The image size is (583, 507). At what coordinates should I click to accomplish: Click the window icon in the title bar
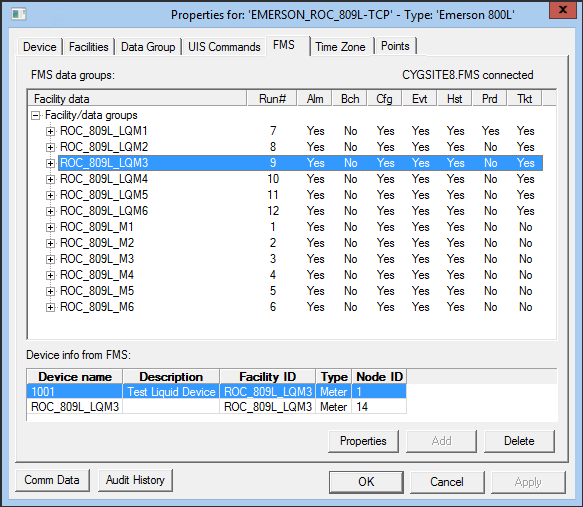click(19, 14)
